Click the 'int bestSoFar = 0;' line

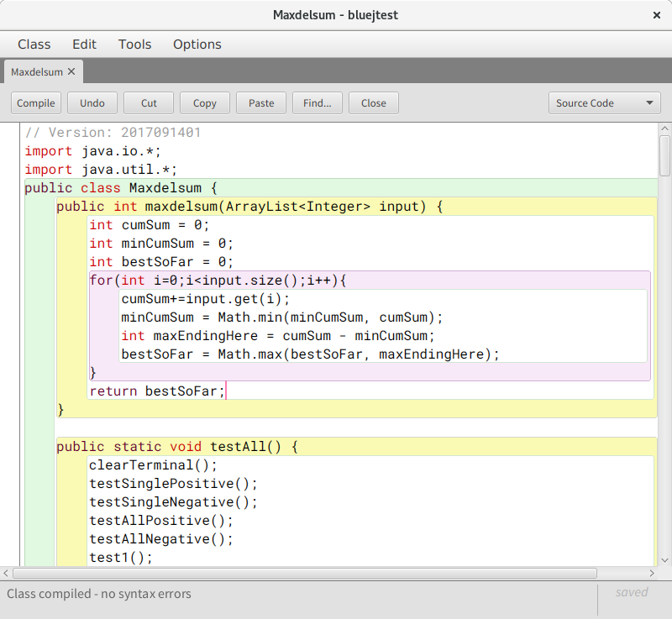(161, 261)
